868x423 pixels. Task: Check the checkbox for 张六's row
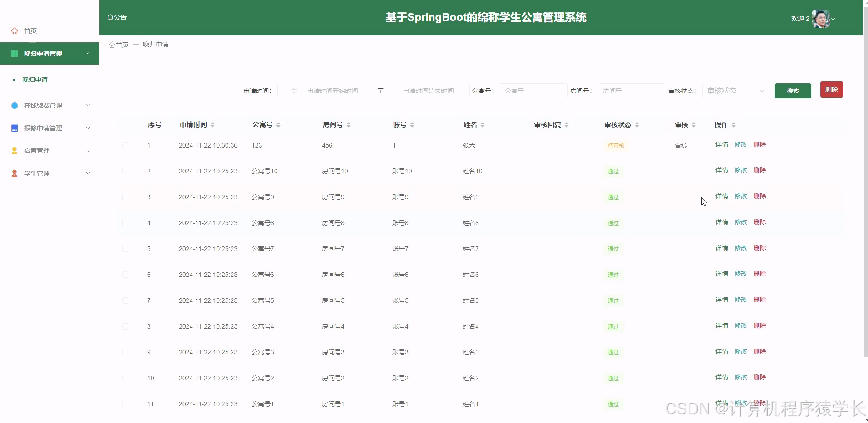126,145
